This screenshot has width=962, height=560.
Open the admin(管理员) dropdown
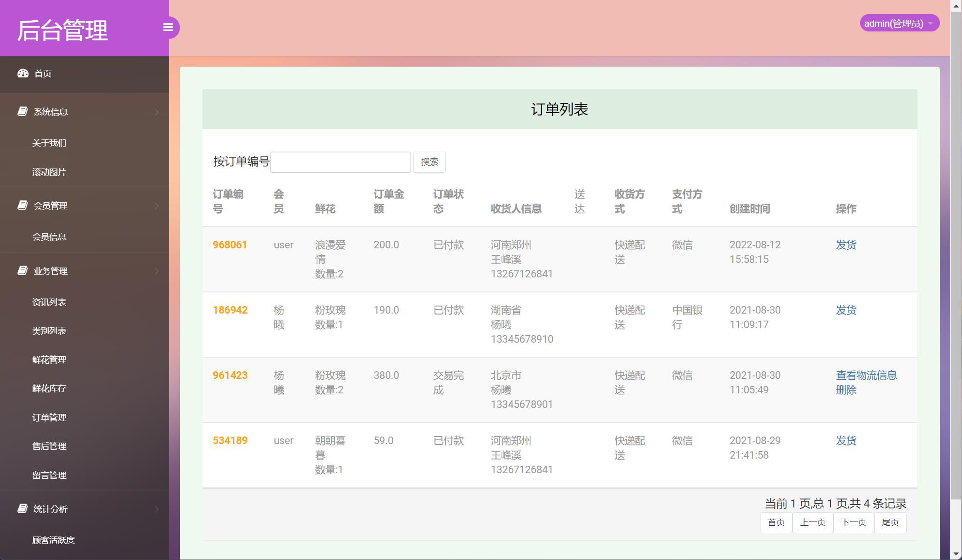(x=899, y=22)
